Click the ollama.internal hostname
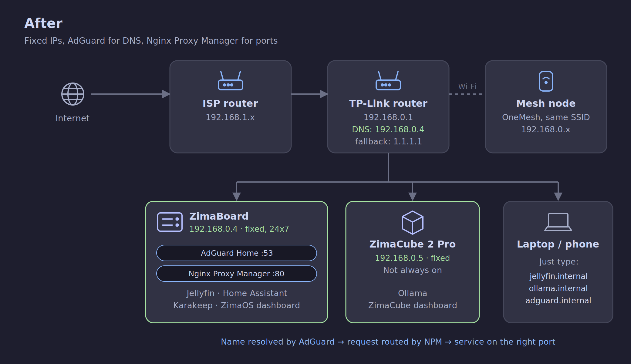The image size is (631, 364). 558,288
